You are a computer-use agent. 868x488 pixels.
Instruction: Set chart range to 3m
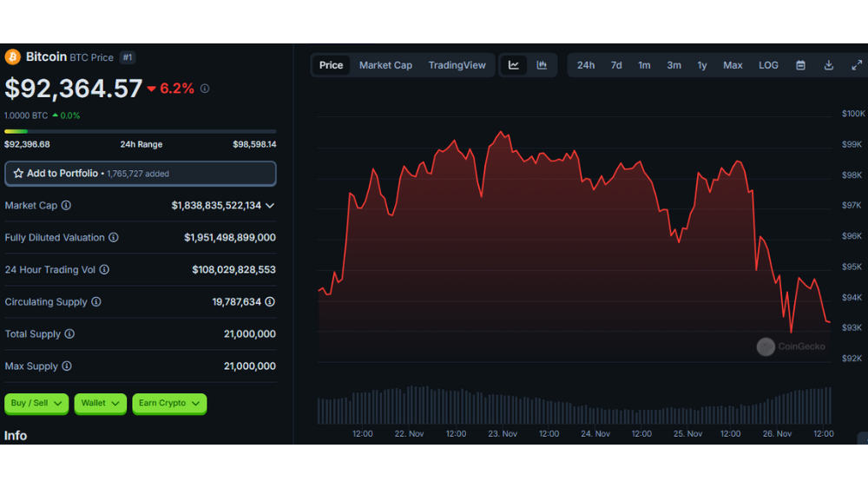tap(674, 65)
